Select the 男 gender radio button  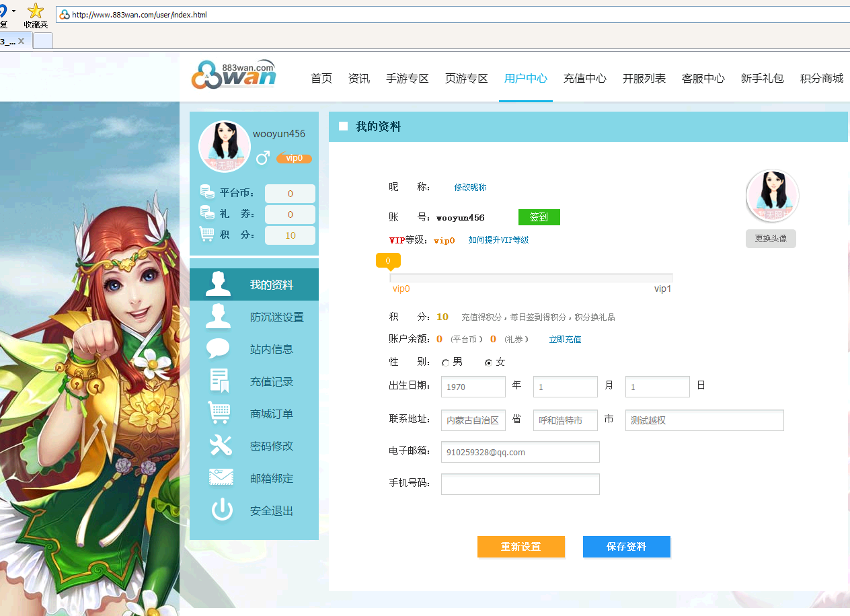tap(445, 362)
